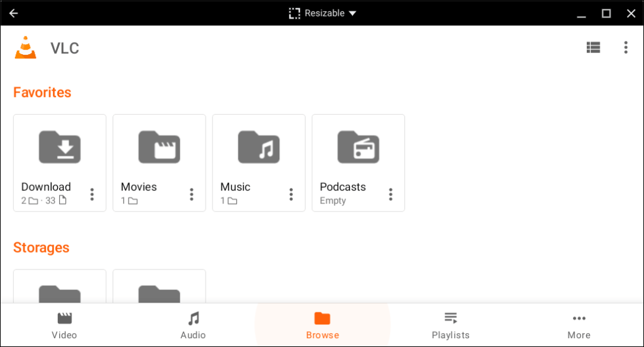Screen dimensions: 644x347
Task: Switch to the Audio tab
Action: [x=193, y=325]
